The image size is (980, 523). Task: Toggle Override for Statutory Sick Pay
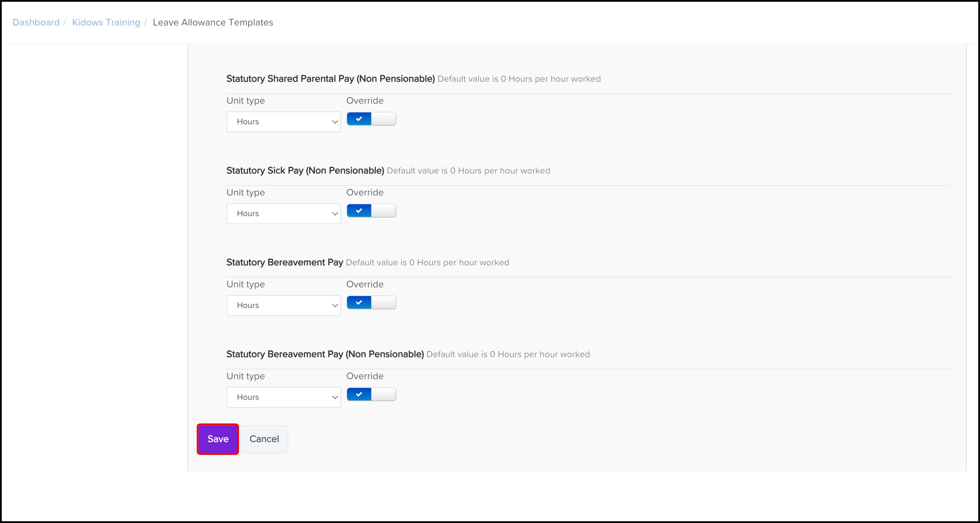[371, 211]
